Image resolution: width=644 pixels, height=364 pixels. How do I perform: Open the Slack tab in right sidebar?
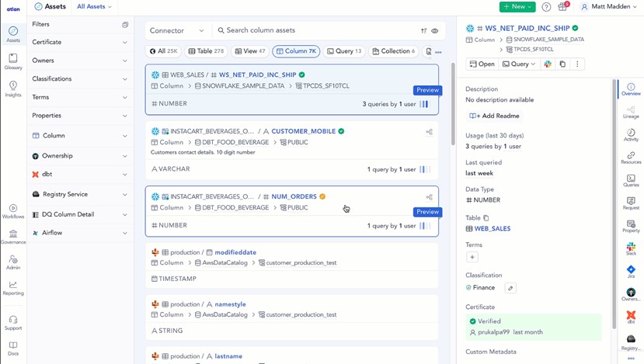point(631,248)
